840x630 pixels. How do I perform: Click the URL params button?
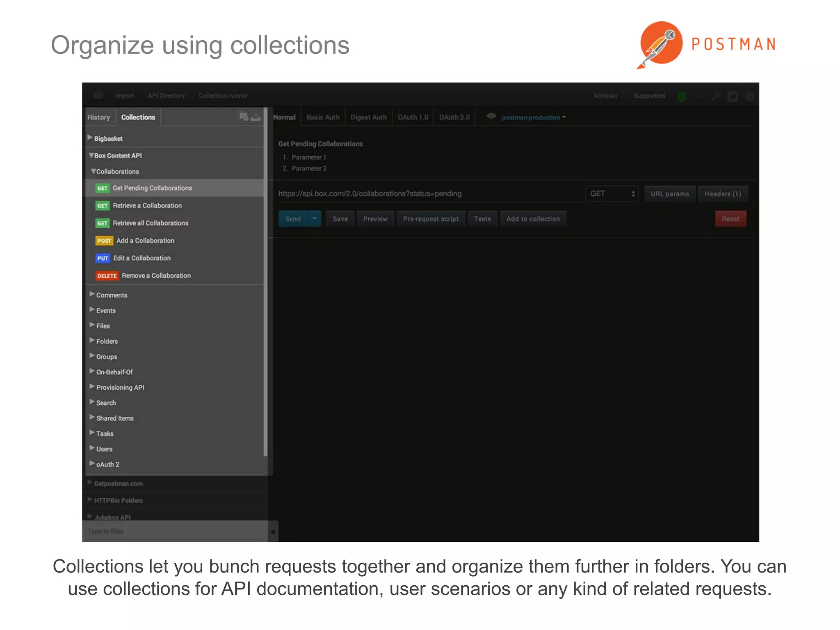670,194
